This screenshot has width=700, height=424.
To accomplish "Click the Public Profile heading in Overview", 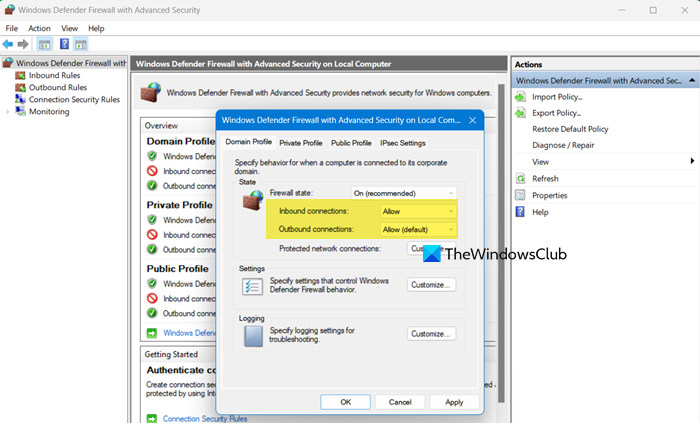I will (x=177, y=269).
